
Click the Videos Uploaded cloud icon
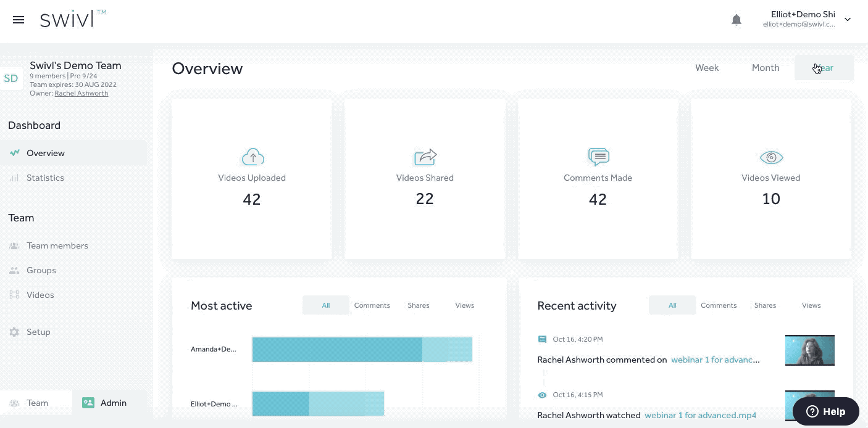click(x=252, y=157)
